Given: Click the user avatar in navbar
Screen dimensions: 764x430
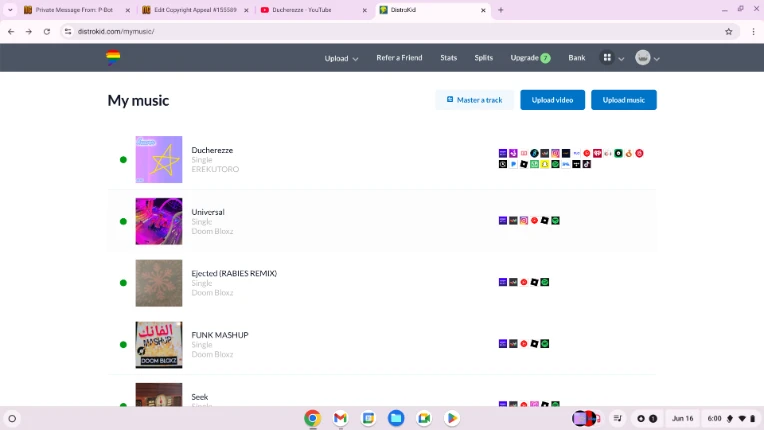Looking at the screenshot, I should coord(643,57).
